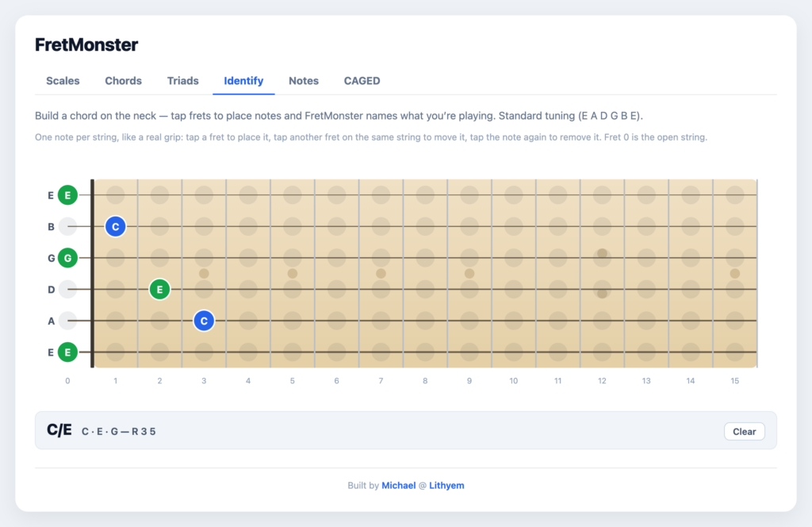Open the Lithyem link in footer

(x=446, y=486)
